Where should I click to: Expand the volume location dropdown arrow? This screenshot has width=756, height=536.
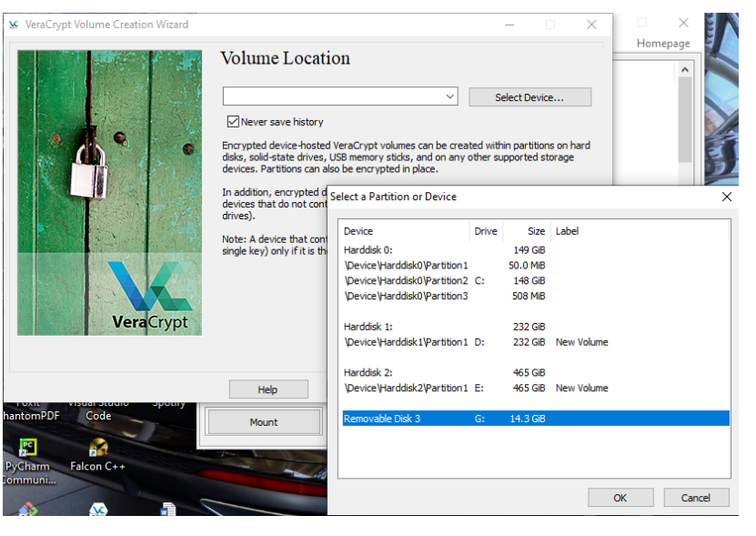coord(449,96)
